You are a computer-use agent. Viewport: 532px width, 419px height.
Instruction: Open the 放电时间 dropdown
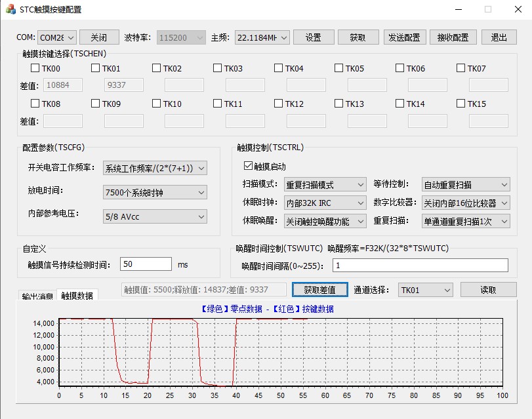pos(155,192)
